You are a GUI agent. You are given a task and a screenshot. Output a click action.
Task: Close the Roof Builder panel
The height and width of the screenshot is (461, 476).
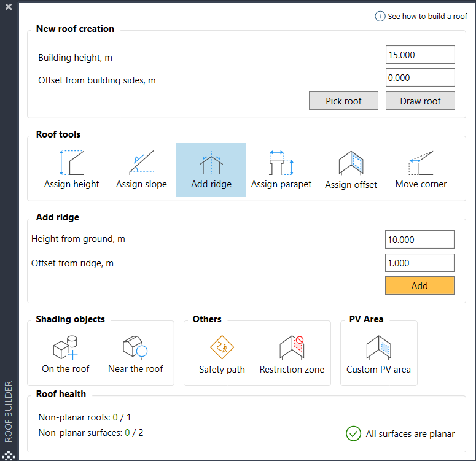coord(9,7)
